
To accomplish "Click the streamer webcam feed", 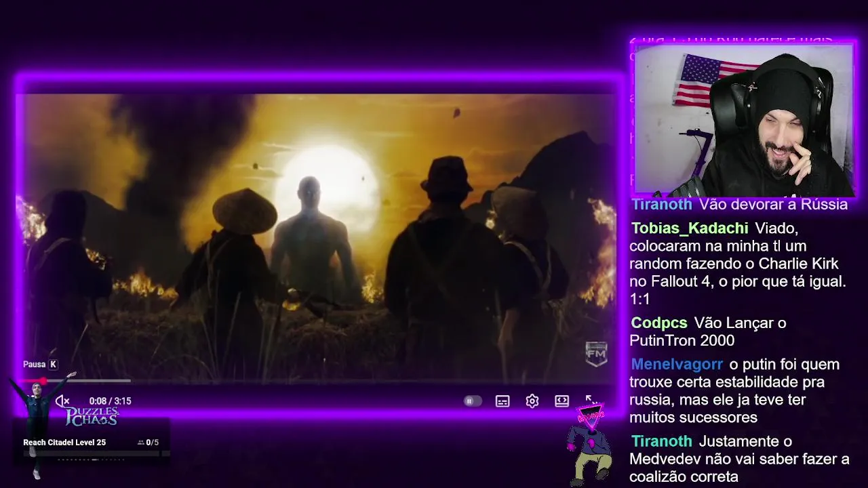I will 743,120.
